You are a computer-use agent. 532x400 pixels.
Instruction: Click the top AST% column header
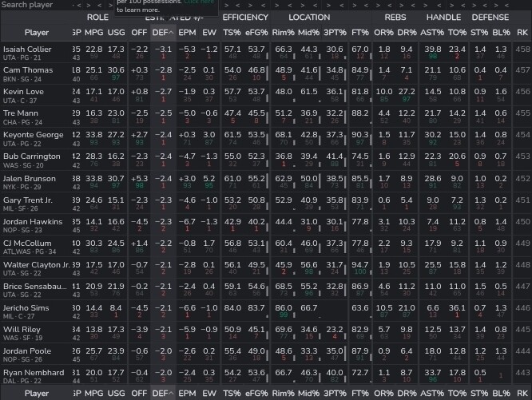pos(431,34)
